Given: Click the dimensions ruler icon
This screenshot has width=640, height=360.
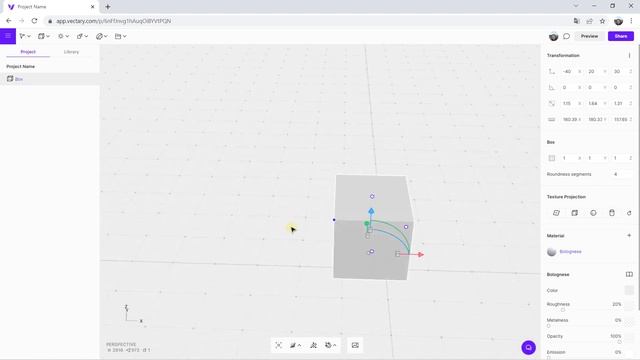Looking at the screenshot, I should click(x=552, y=120).
